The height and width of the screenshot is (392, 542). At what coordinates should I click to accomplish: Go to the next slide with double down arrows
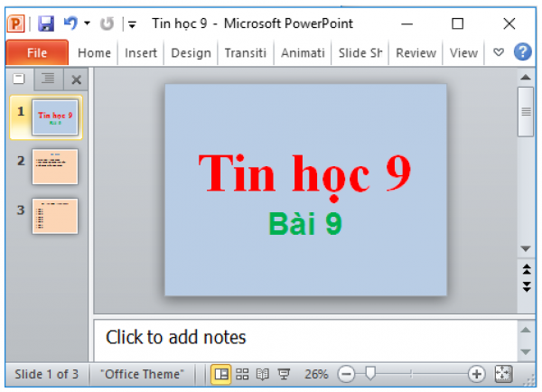527,286
